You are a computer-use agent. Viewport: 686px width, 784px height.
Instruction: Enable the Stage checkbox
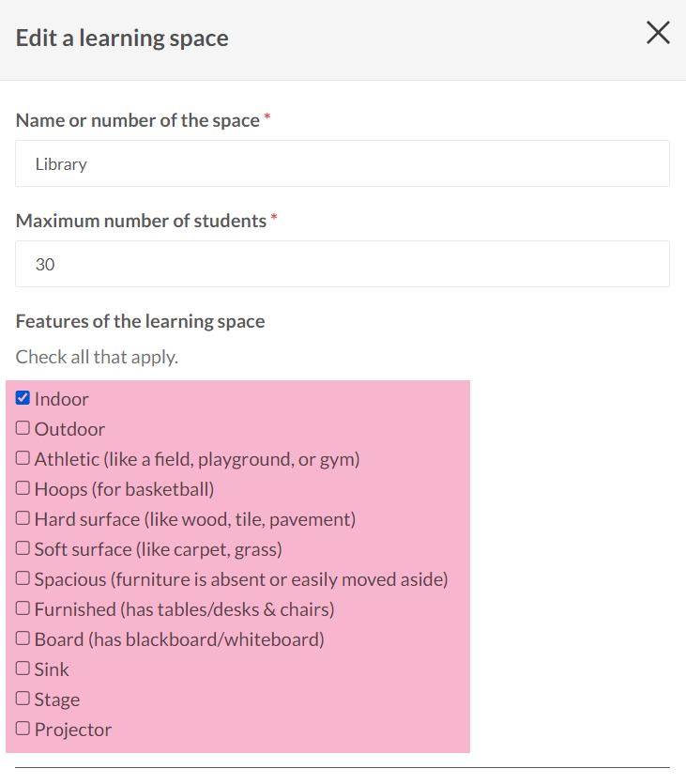23,699
